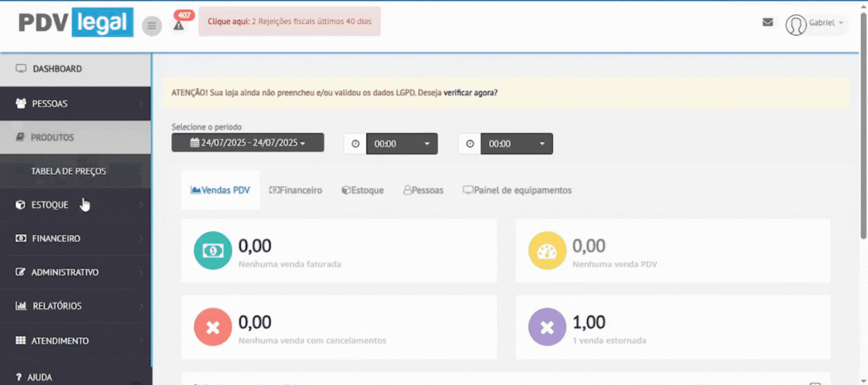The image size is (868, 385).
Task: Click the purple reversed sales X icon
Action: 547,327
